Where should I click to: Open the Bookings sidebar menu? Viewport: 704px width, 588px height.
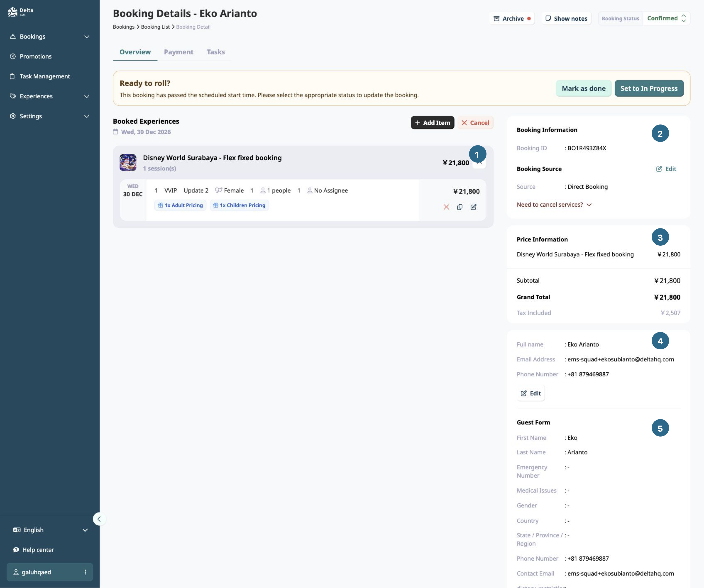50,37
